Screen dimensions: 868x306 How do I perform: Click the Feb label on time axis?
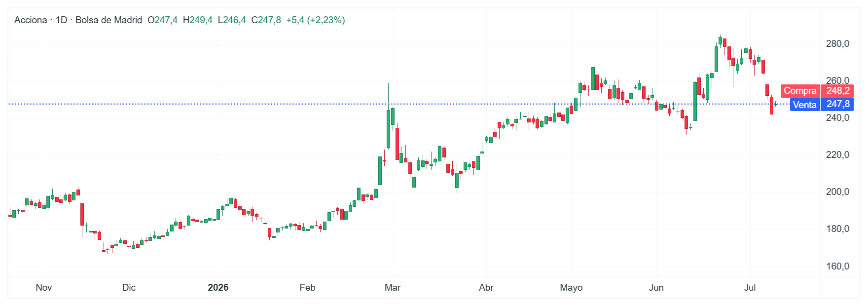tap(307, 288)
